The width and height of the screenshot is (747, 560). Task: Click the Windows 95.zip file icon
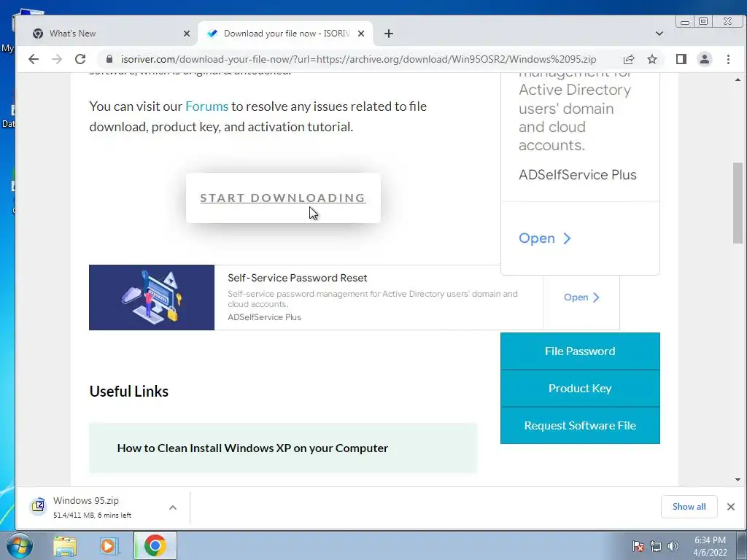(38, 506)
